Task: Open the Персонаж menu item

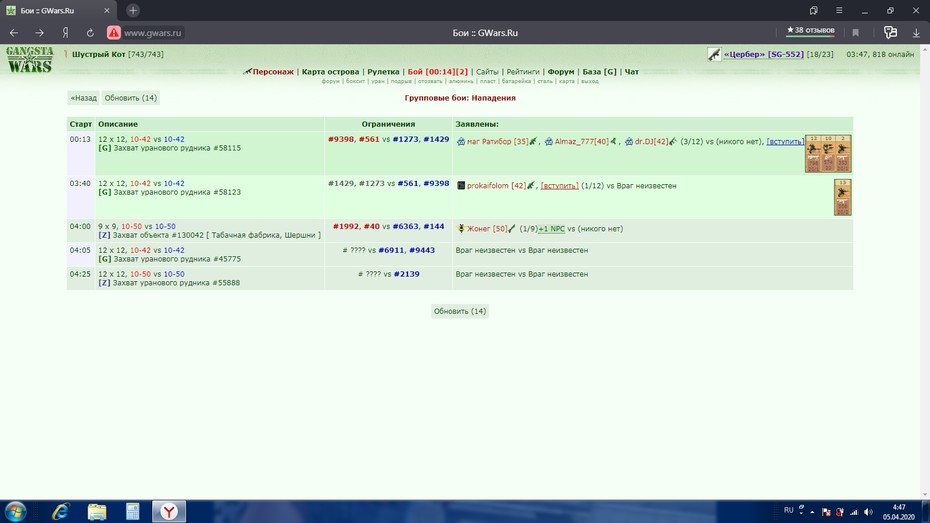Action: 273,72
